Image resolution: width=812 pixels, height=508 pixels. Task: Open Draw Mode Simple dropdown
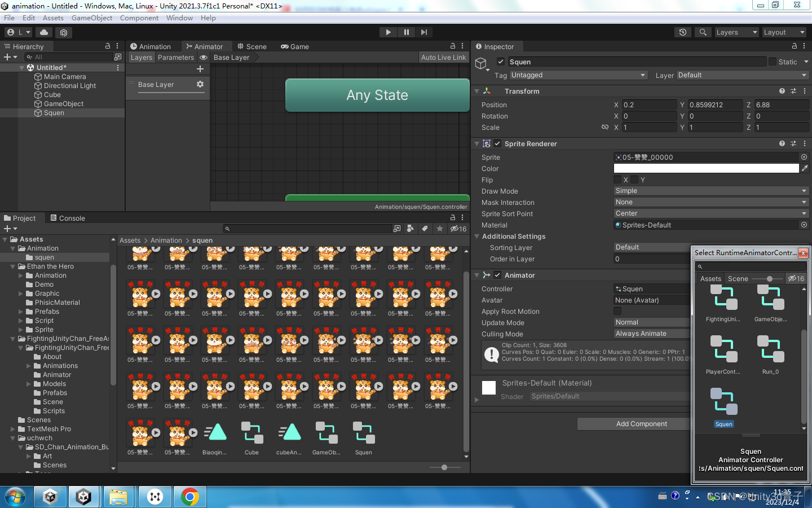pyautogui.click(x=711, y=191)
